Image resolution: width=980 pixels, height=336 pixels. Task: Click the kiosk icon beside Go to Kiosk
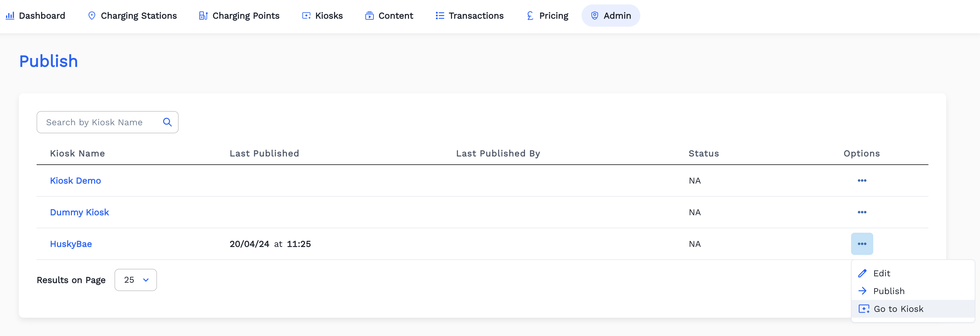(864, 309)
